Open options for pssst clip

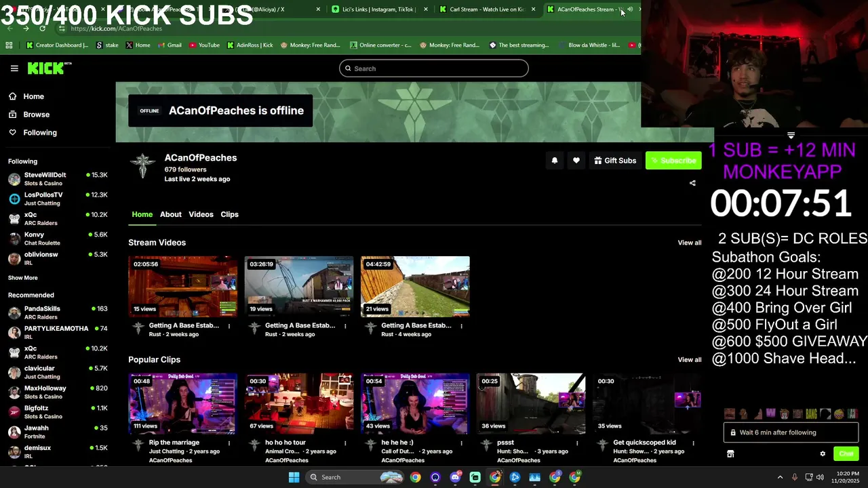577,443
